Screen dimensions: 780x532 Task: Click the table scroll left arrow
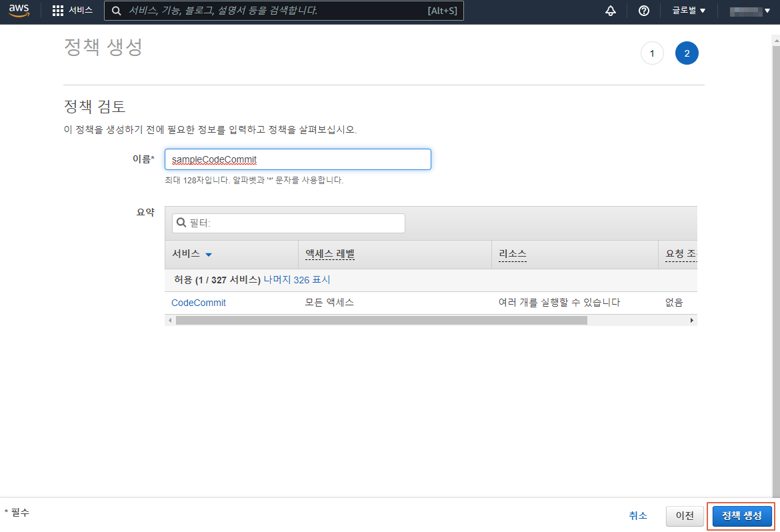170,321
